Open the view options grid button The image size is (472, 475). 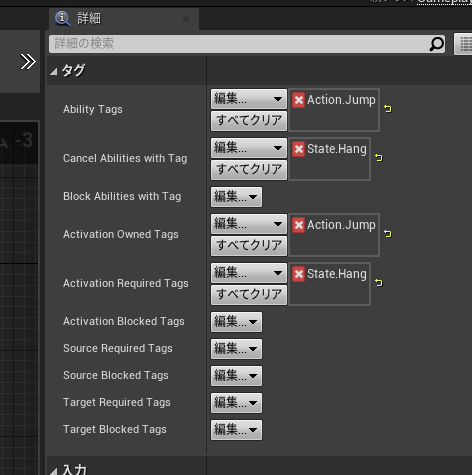click(464, 44)
